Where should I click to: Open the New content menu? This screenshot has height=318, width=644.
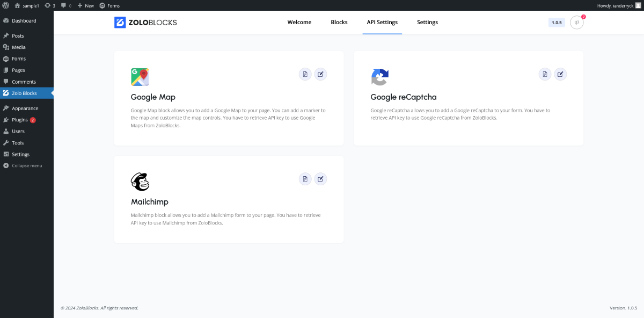(x=85, y=5)
